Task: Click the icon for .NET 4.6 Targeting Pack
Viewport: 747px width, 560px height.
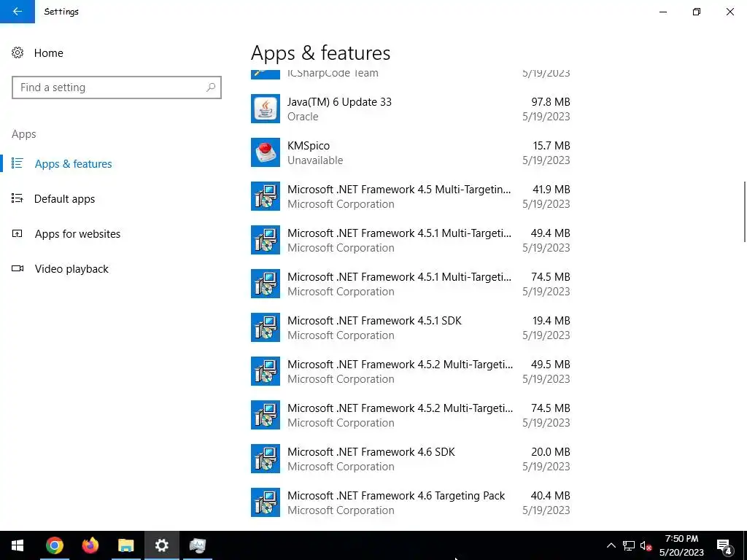Action: pos(266,503)
